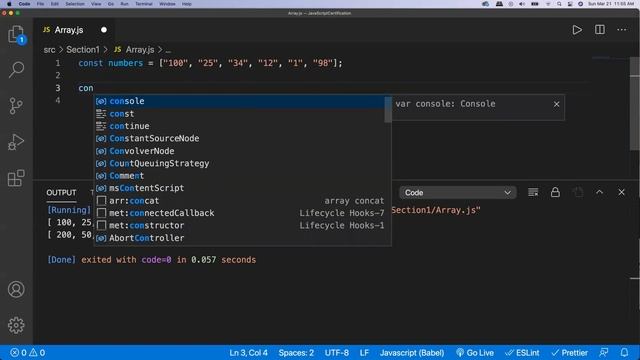Viewport: 640px width, 360px height.
Task: Open the Run and Debug view
Action: coord(16,142)
